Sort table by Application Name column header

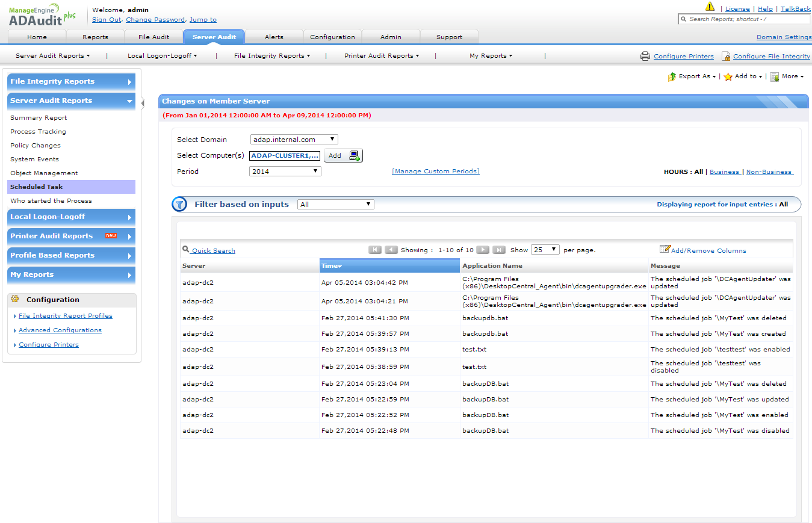tap(554, 266)
